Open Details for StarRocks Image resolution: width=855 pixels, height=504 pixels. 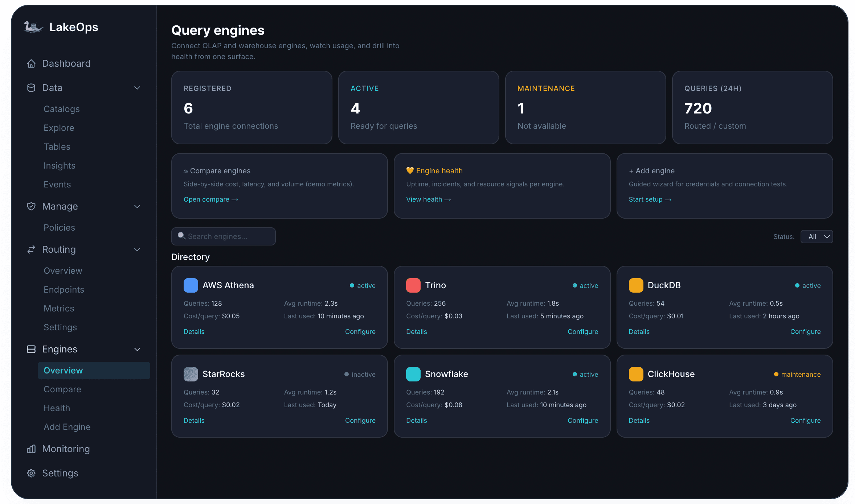(194, 421)
